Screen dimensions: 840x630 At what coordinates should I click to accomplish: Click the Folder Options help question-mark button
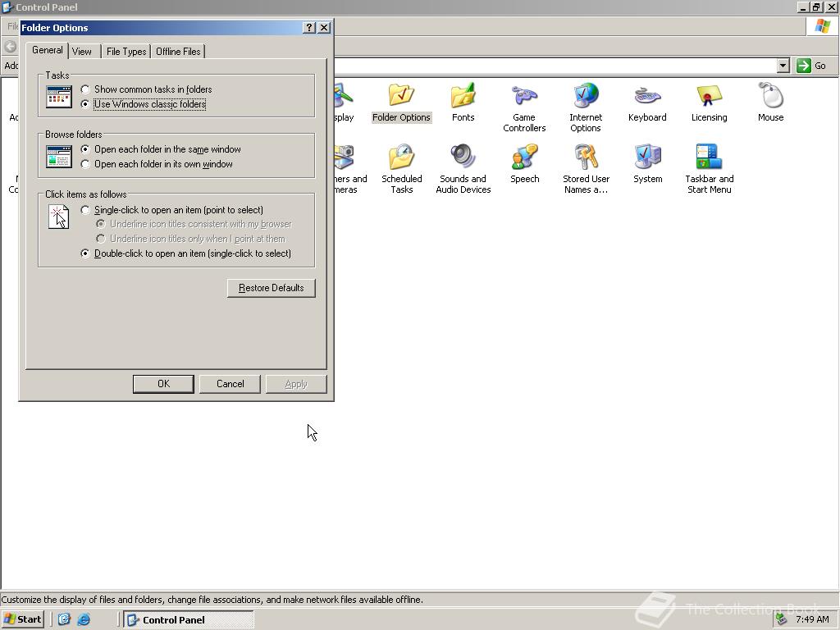click(x=309, y=28)
